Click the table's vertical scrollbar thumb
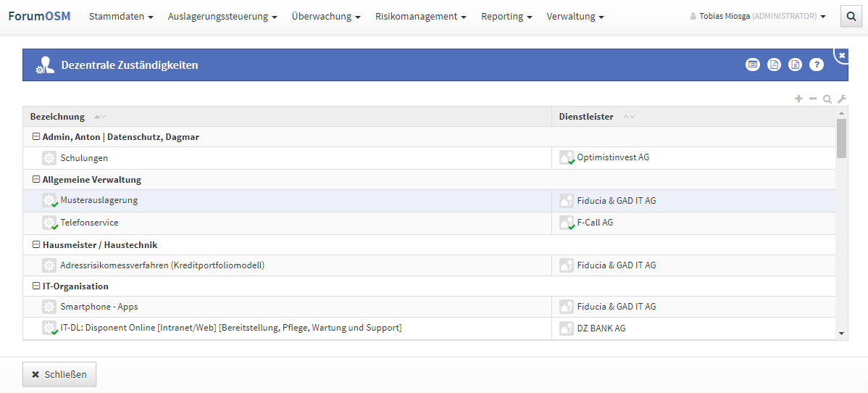 841,138
